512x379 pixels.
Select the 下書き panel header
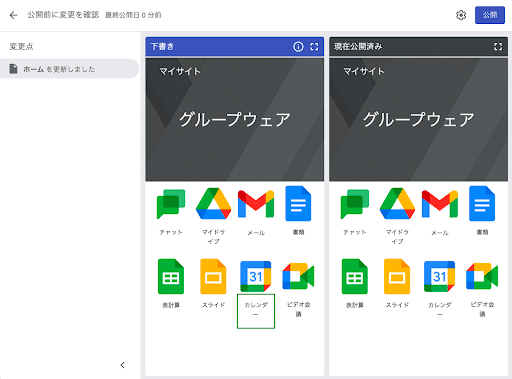coord(235,47)
